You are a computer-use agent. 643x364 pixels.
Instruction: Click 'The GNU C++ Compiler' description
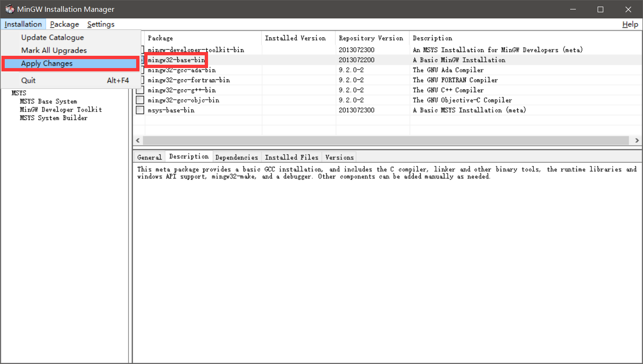[448, 90]
